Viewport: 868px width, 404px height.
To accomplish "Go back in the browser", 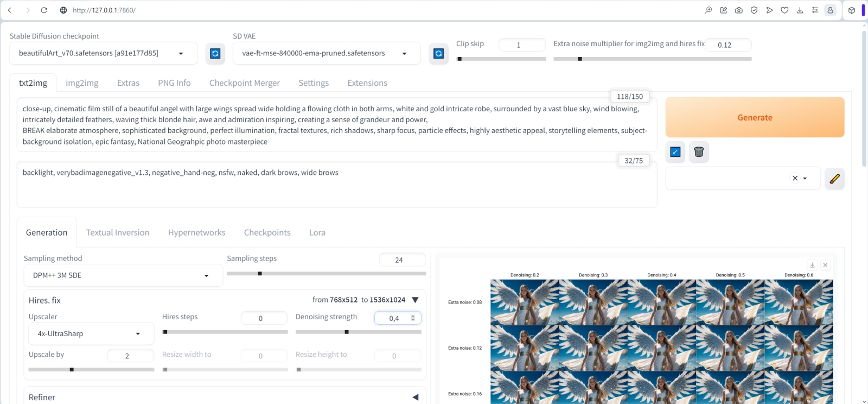I will 10,10.
